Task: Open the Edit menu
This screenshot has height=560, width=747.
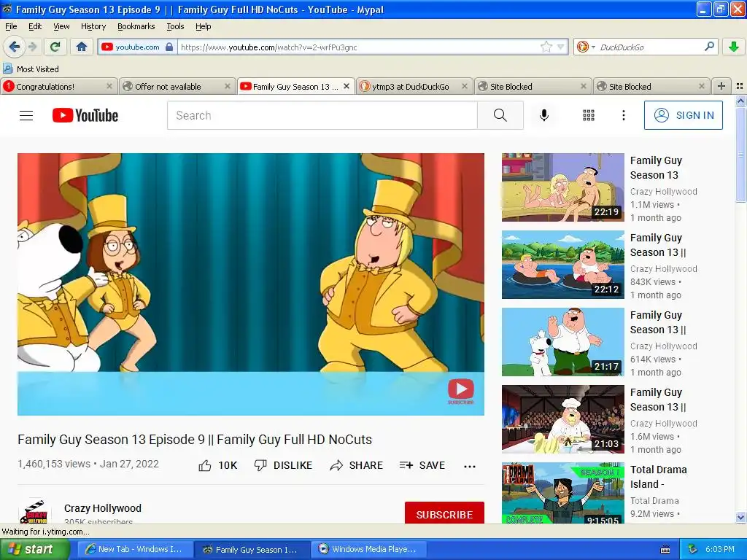Action: 35,26
